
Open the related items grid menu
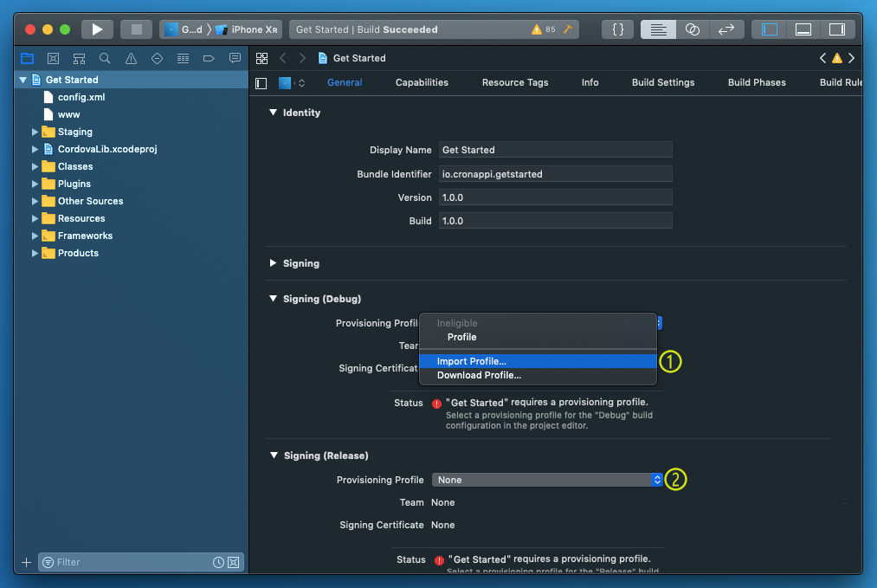coord(261,58)
